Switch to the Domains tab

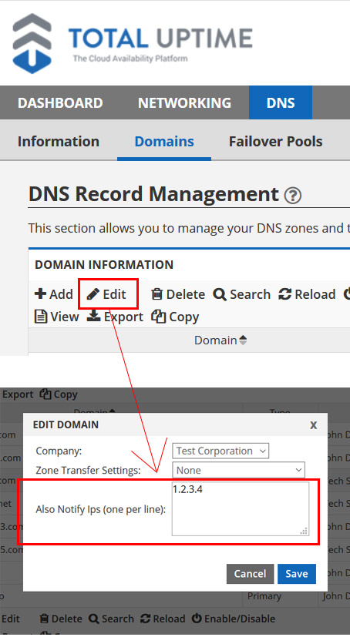(x=164, y=141)
